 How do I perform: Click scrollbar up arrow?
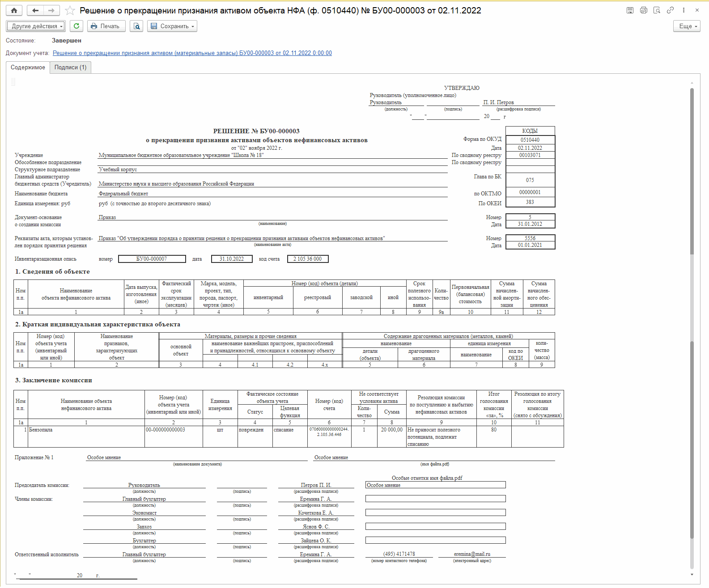click(692, 83)
